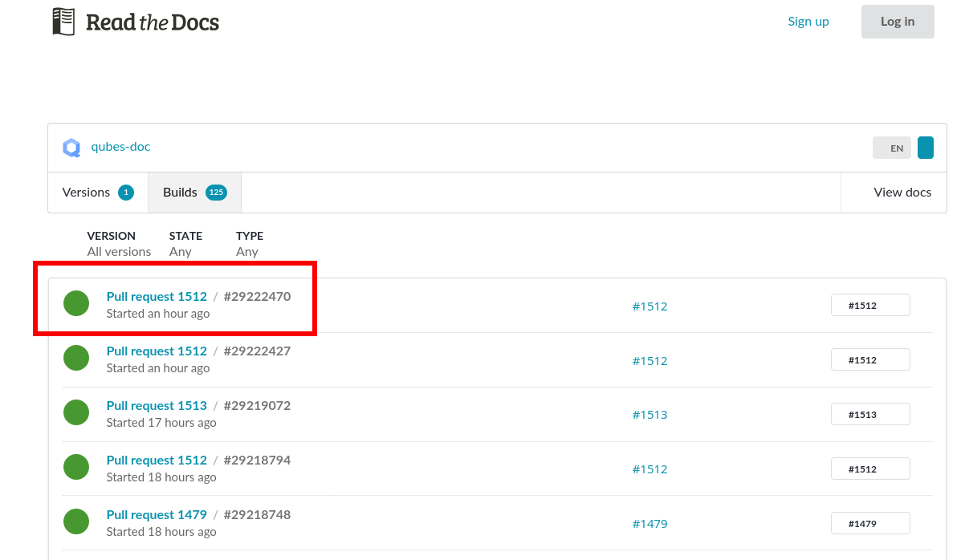Open Pull request 1513 build details
Screen dimensions: 965x560
tap(157, 405)
